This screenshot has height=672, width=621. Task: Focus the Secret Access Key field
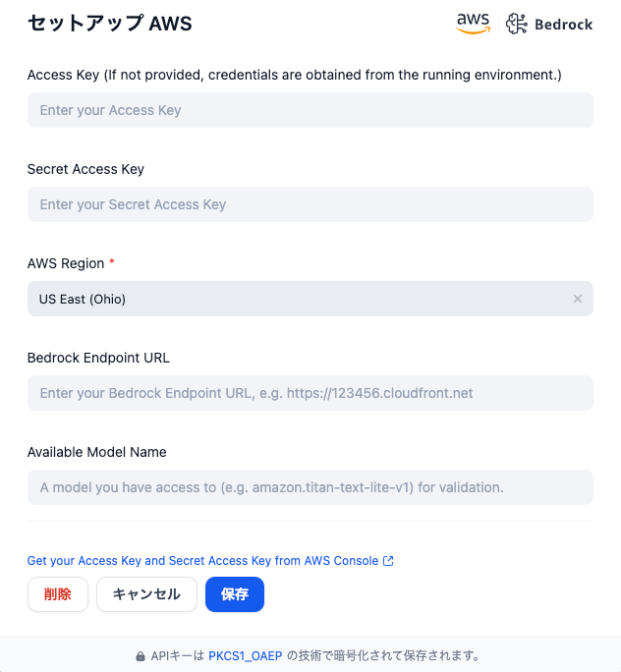310,204
